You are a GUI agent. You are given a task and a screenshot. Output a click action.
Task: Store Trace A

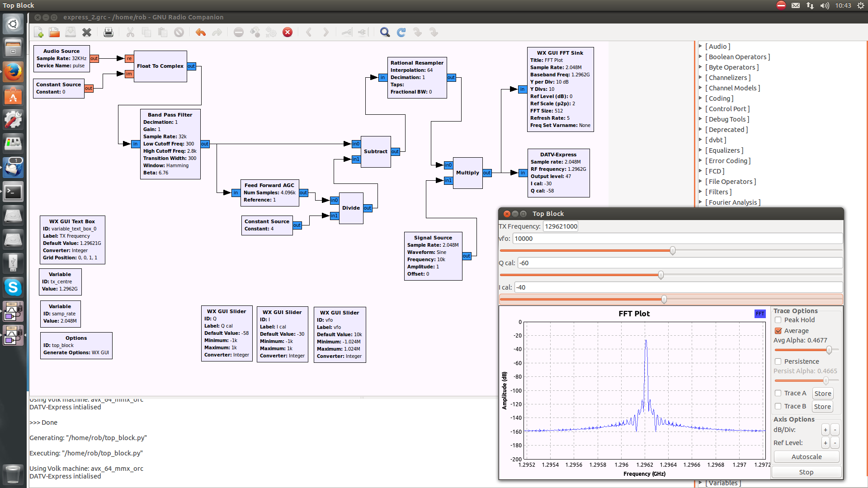point(822,394)
